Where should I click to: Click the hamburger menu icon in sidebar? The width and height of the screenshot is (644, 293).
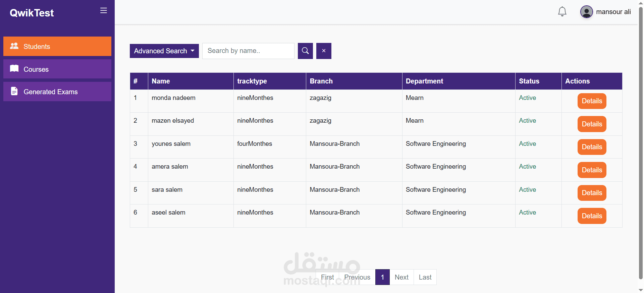(x=104, y=11)
